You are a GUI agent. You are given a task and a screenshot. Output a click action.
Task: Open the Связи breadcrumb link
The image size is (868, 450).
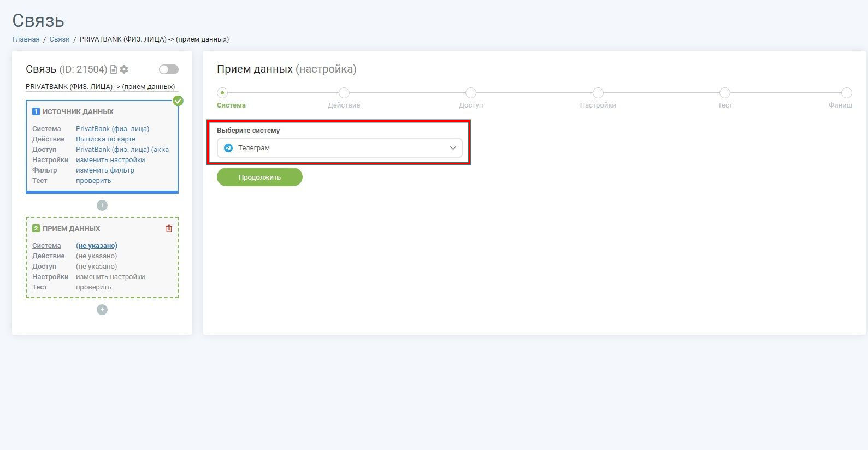coord(60,39)
